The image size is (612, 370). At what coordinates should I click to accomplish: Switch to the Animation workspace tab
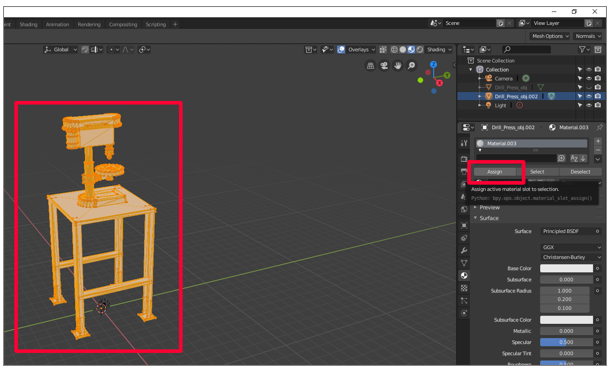[x=57, y=24]
